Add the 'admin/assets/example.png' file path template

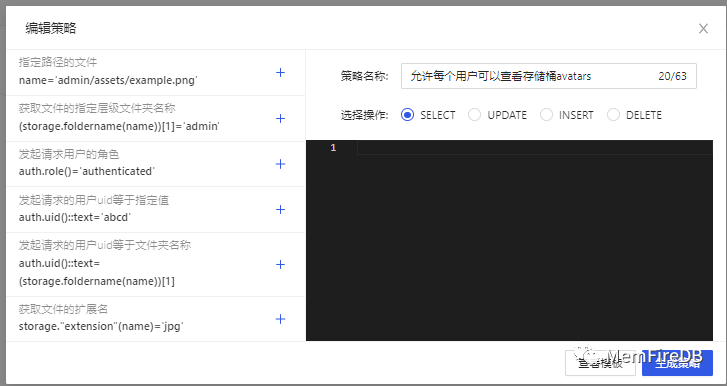point(280,72)
